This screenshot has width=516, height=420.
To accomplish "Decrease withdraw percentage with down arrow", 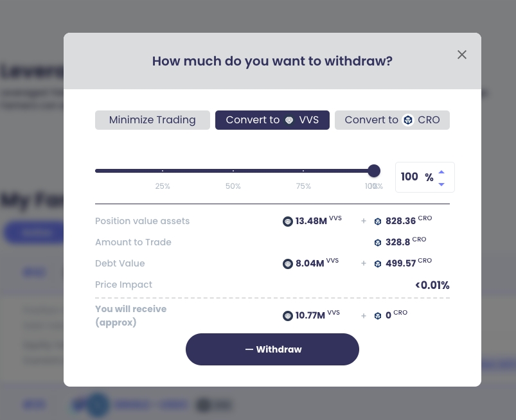I will (x=441, y=184).
